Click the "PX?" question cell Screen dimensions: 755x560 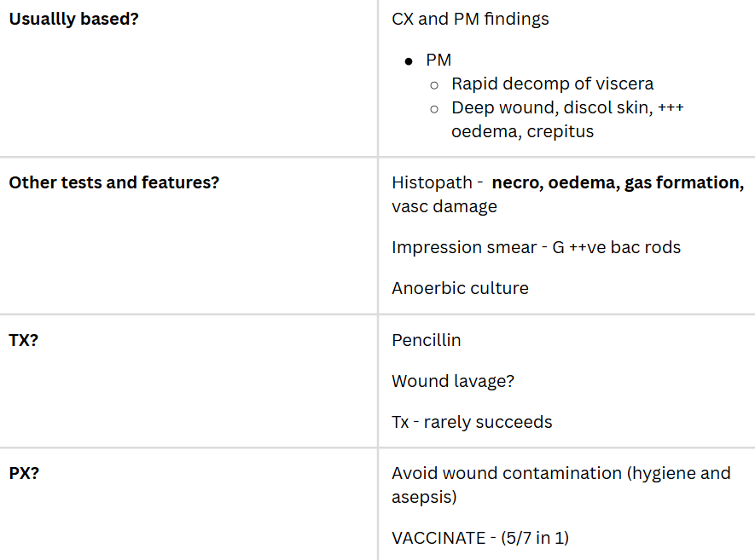pyautogui.click(x=24, y=473)
